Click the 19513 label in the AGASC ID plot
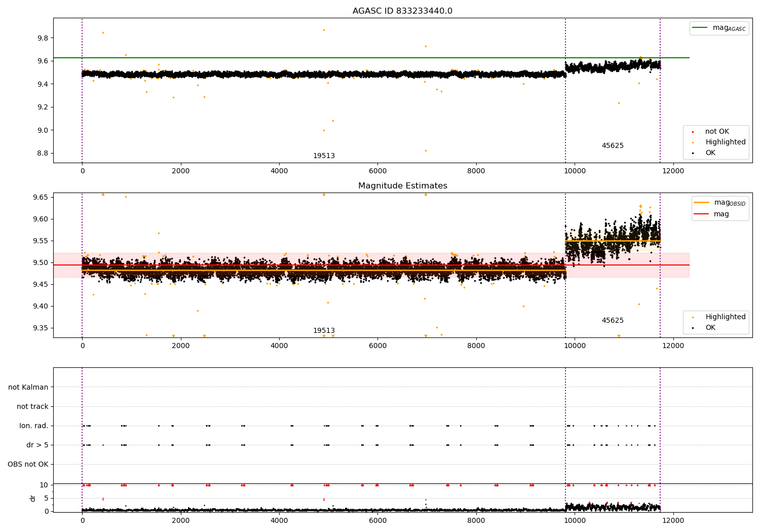The height and width of the screenshot is (532, 760). tap(324, 156)
